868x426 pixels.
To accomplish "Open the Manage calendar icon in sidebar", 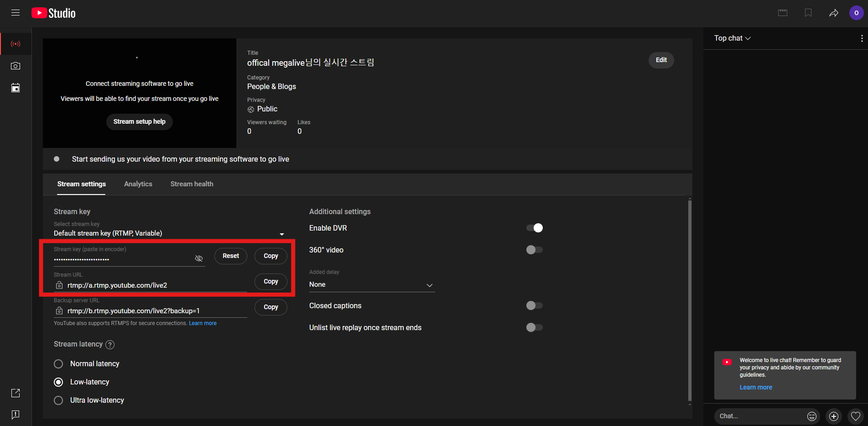I will point(16,88).
